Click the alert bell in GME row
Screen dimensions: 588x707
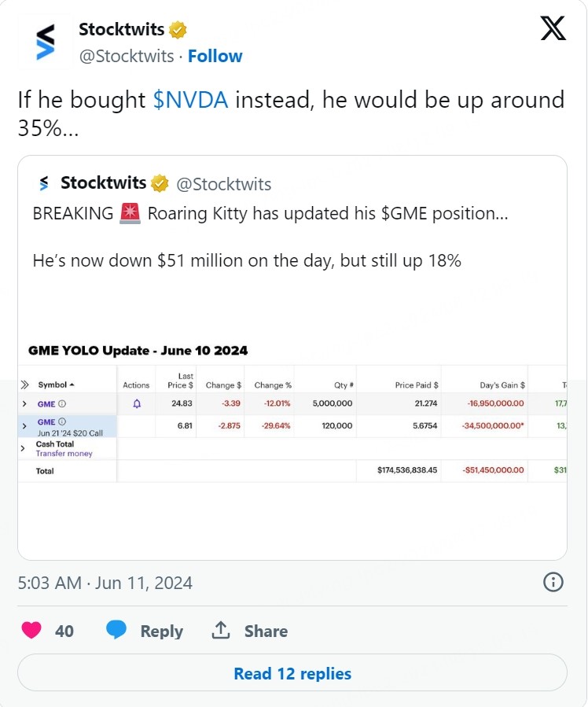[137, 403]
